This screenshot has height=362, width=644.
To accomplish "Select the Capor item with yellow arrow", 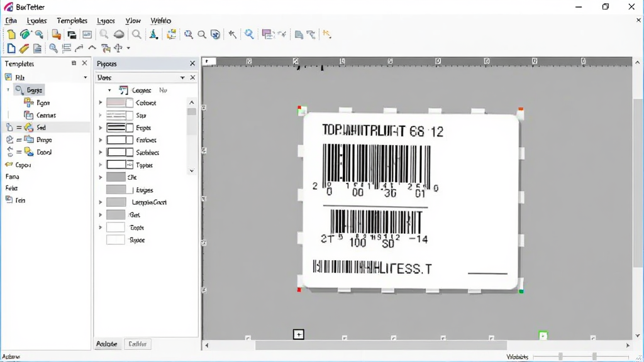I will (x=18, y=165).
